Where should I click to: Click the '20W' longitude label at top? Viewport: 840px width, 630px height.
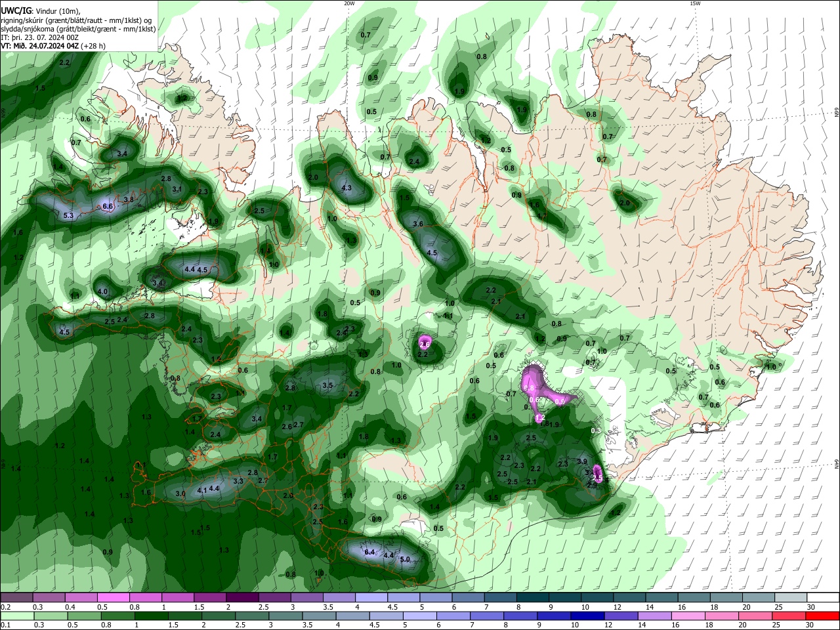[x=349, y=3]
